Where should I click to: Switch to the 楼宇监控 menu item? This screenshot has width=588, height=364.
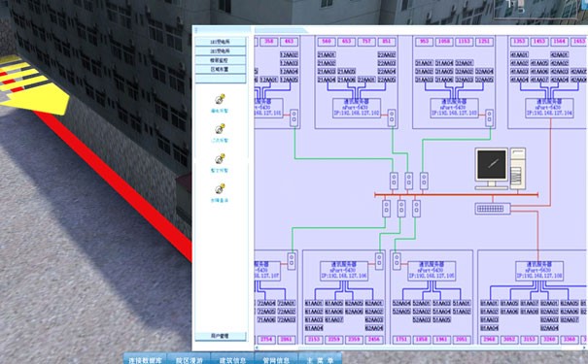tap(221, 60)
